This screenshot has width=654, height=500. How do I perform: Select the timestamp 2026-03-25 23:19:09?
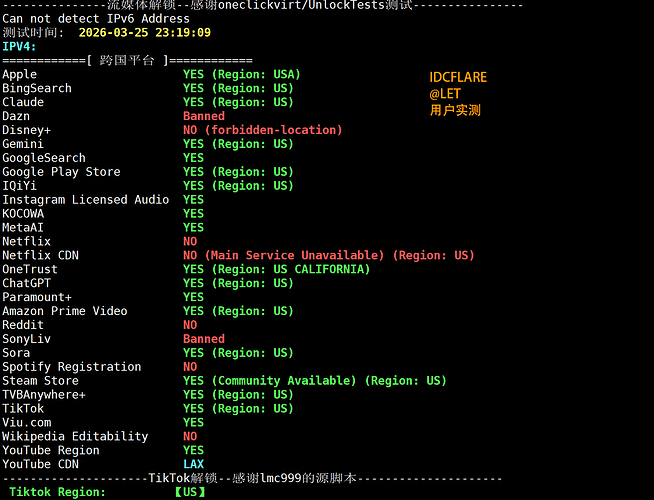(145, 33)
